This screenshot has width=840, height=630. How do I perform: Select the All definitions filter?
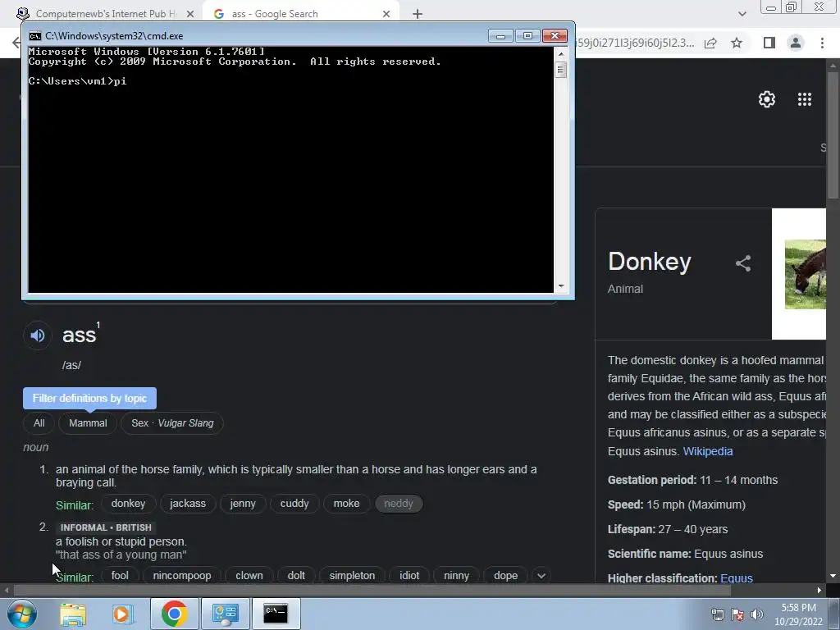coord(39,423)
